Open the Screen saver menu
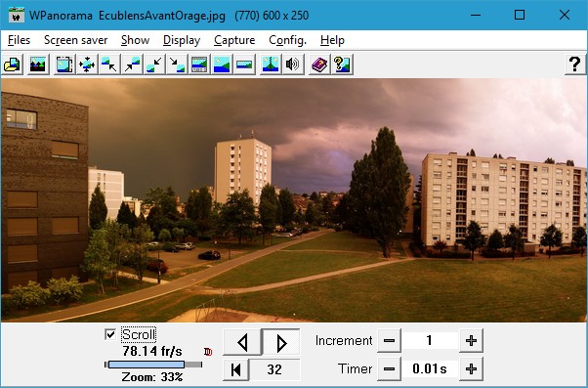The width and height of the screenshot is (588, 388). pyautogui.click(x=76, y=40)
